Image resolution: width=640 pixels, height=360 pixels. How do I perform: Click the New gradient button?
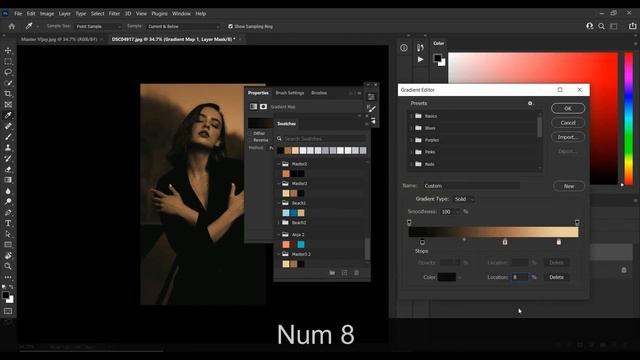(x=569, y=186)
